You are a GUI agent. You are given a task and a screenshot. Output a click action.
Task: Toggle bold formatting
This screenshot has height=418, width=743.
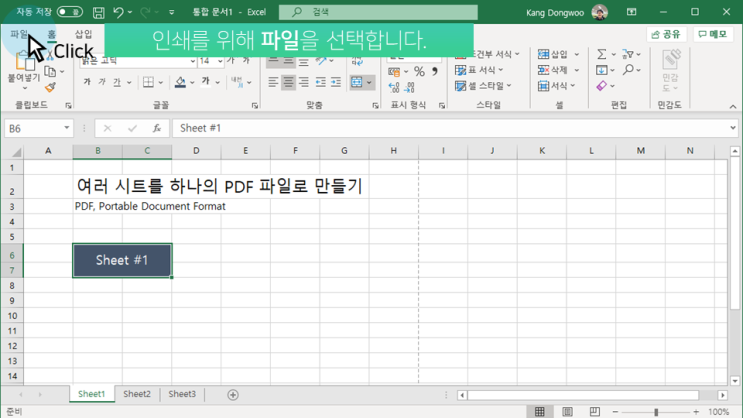[x=87, y=82]
